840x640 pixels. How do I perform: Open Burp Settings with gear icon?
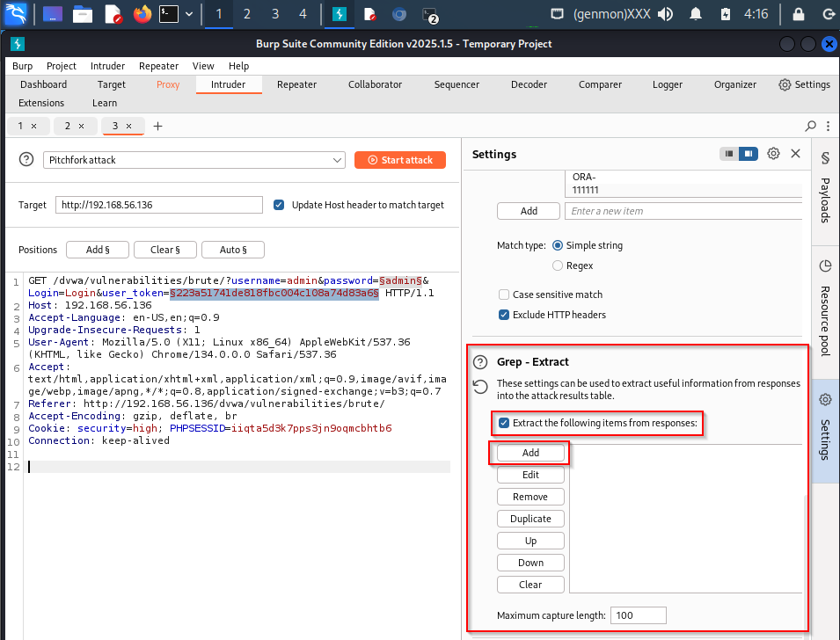coord(804,84)
